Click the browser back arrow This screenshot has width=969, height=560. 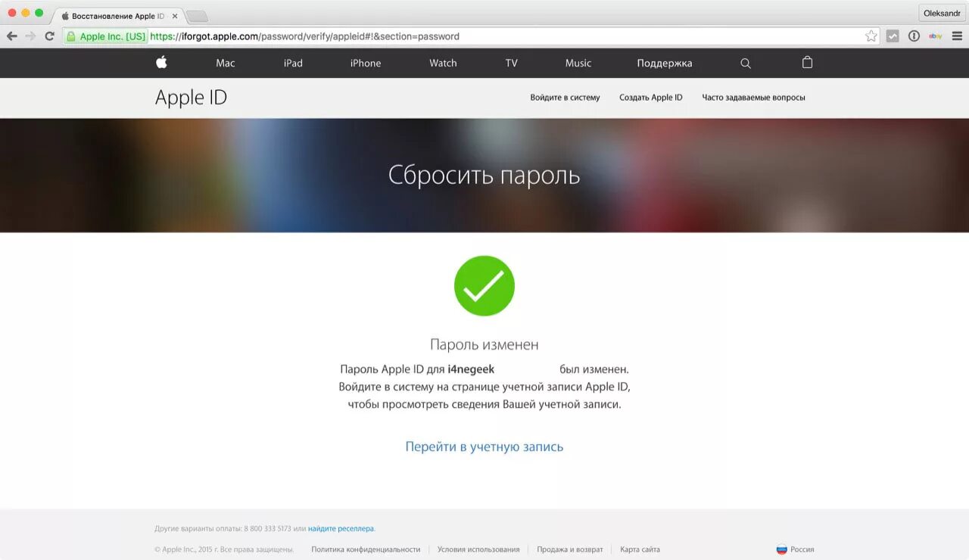(11, 36)
